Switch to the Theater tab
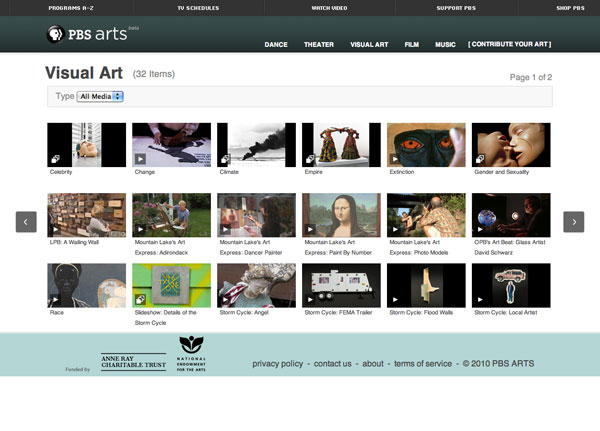This screenshot has height=431, width=600. (x=319, y=45)
